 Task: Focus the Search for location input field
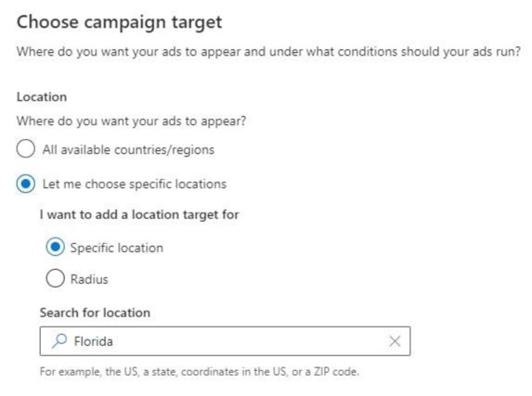[225, 341]
